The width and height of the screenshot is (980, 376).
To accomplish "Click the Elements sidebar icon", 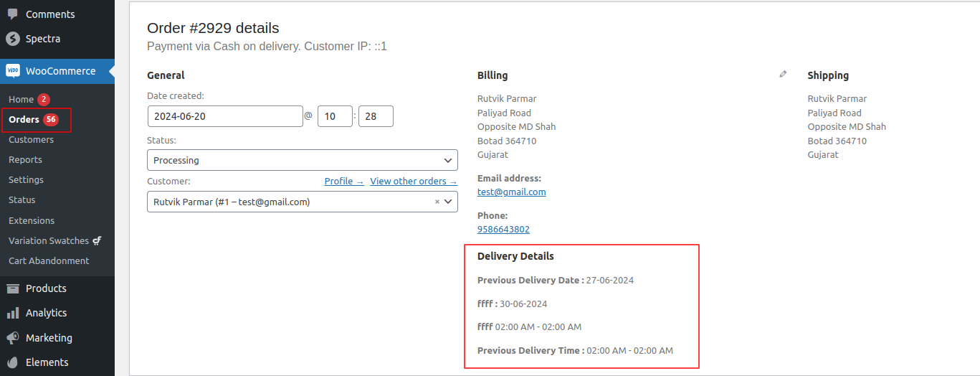I will (12, 362).
